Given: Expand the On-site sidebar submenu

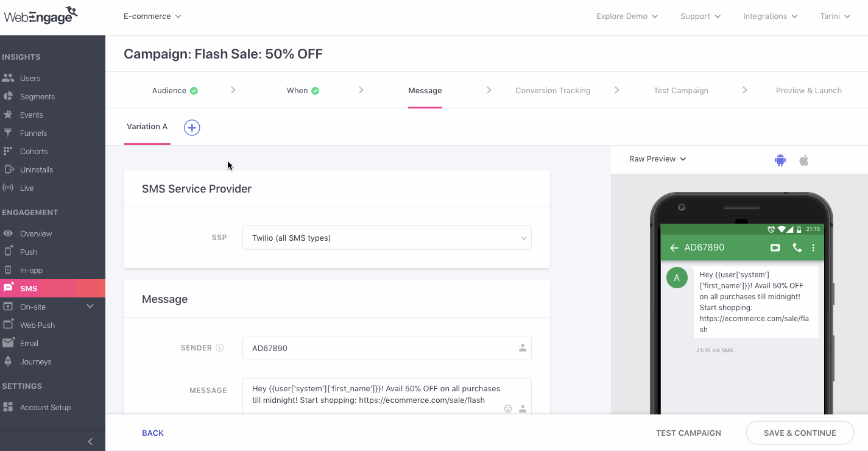Looking at the screenshot, I should 90,307.
